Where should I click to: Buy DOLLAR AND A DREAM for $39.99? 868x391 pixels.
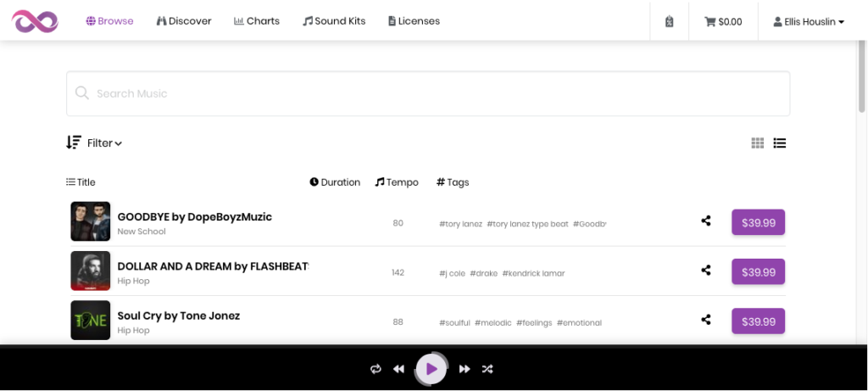[758, 271]
